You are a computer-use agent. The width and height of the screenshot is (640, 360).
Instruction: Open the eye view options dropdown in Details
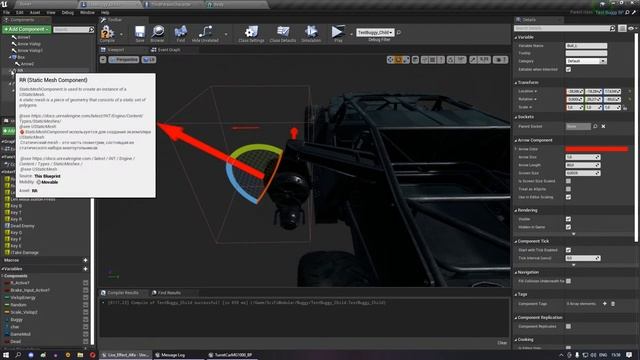click(x=632, y=28)
